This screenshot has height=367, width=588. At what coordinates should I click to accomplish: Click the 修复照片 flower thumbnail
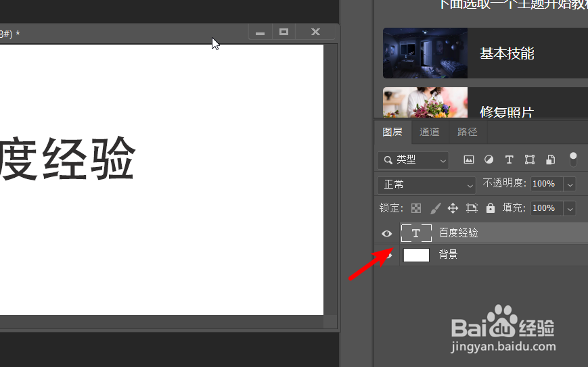click(x=425, y=103)
